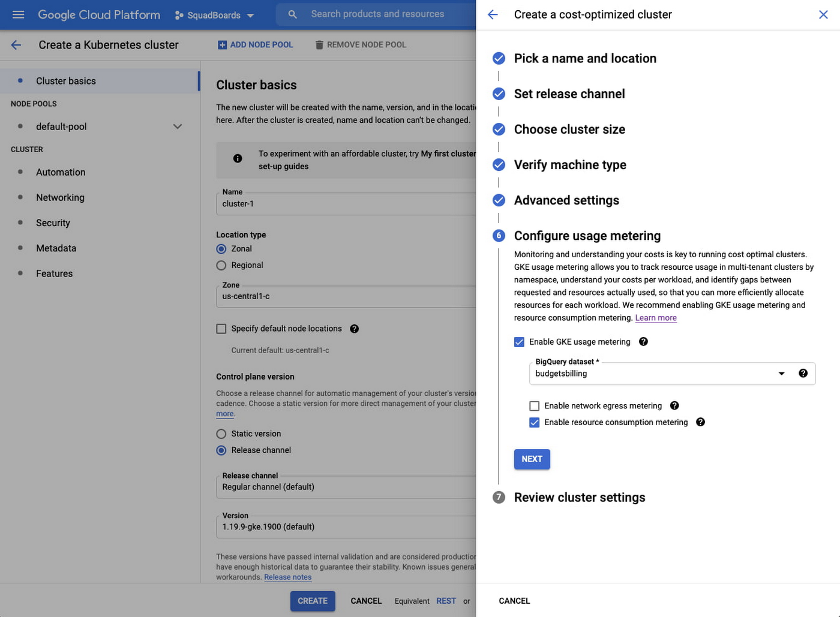Click the search magnifier icon

click(x=292, y=14)
